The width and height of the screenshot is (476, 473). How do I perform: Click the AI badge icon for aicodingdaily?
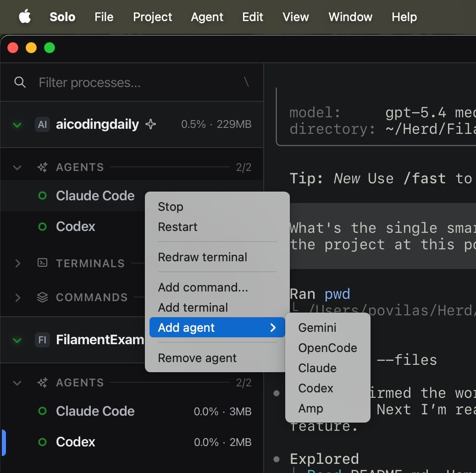point(42,124)
